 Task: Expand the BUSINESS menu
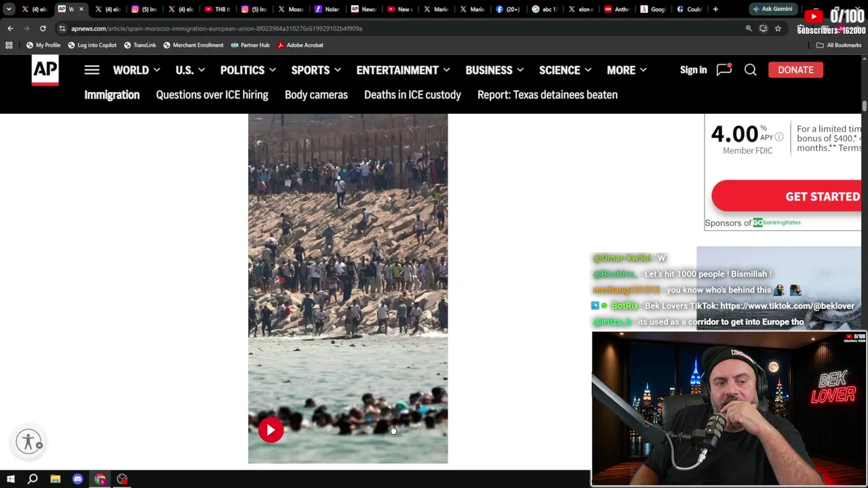pyautogui.click(x=494, y=70)
